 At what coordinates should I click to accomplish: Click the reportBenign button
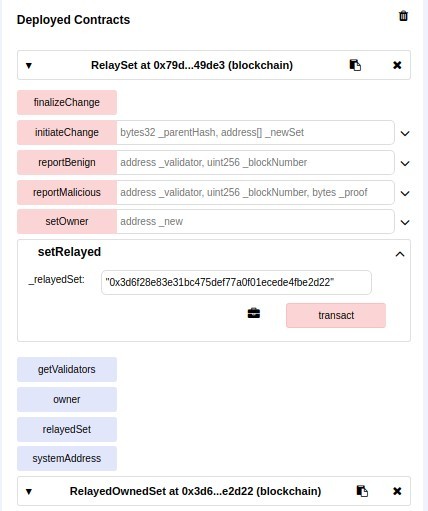click(67, 162)
